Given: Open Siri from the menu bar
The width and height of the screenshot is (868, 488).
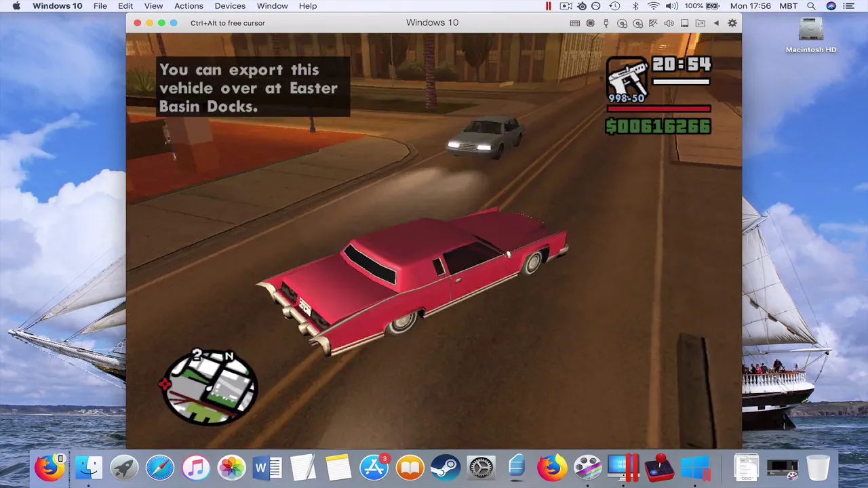Looking at the screenshot, I should [x=831, y=6].
